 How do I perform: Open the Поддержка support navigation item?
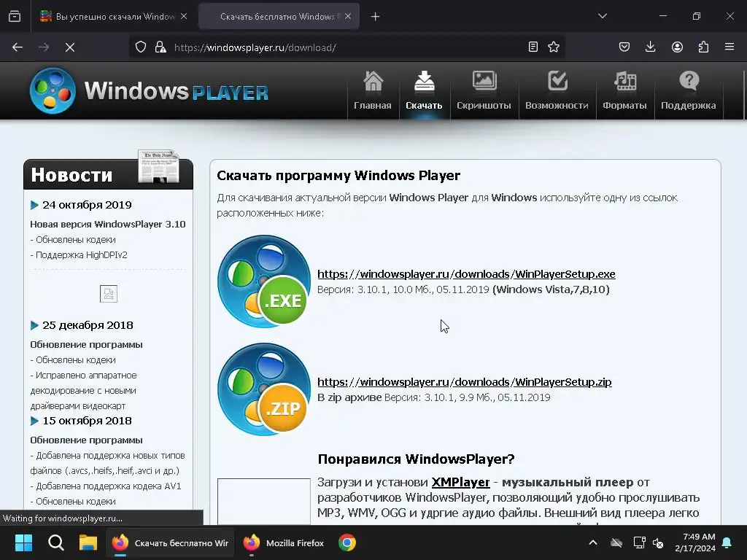click(x=689, y=91)
